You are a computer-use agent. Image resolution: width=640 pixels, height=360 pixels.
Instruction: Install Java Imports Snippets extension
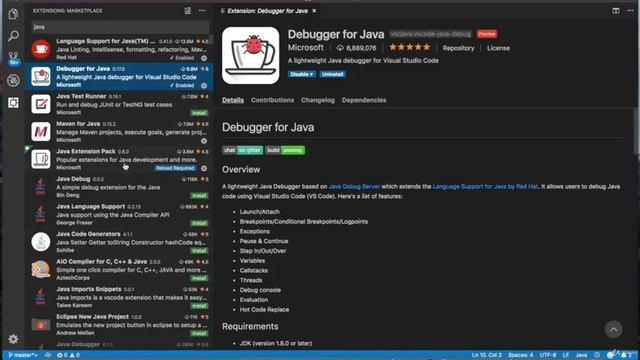tap(199, 306)
